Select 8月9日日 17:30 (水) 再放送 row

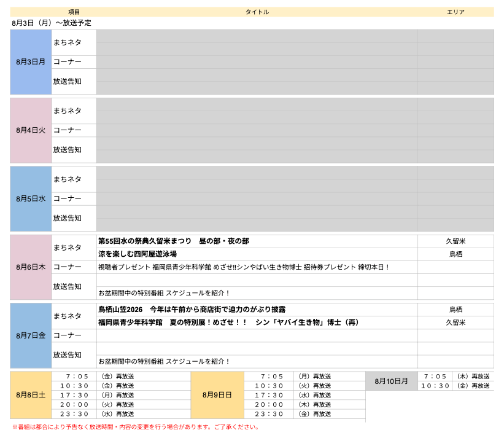coord(304,395)
